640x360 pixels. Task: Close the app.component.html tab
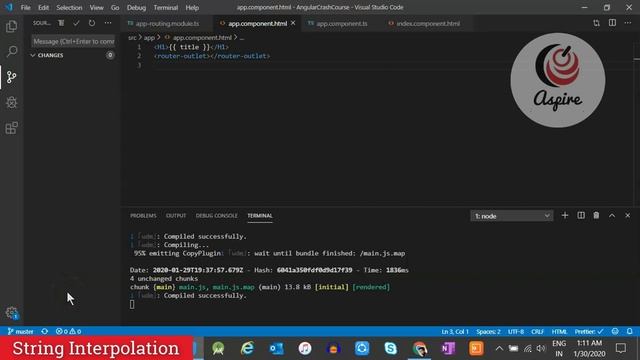click(x=293, y=23)
